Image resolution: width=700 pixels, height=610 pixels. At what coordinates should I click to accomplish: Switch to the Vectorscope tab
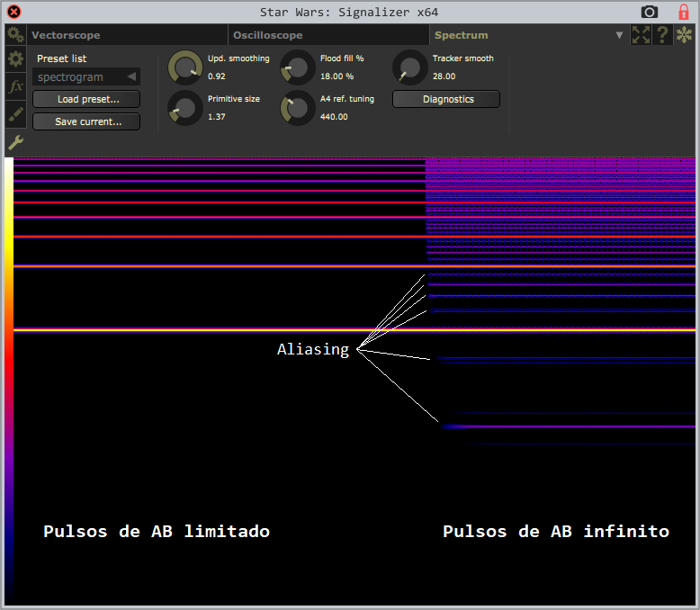click(127, 35)
